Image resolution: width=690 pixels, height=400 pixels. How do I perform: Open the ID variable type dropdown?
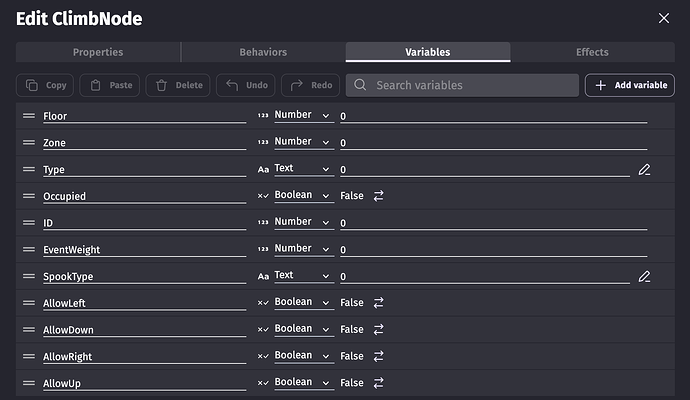(x=304, y=222)
